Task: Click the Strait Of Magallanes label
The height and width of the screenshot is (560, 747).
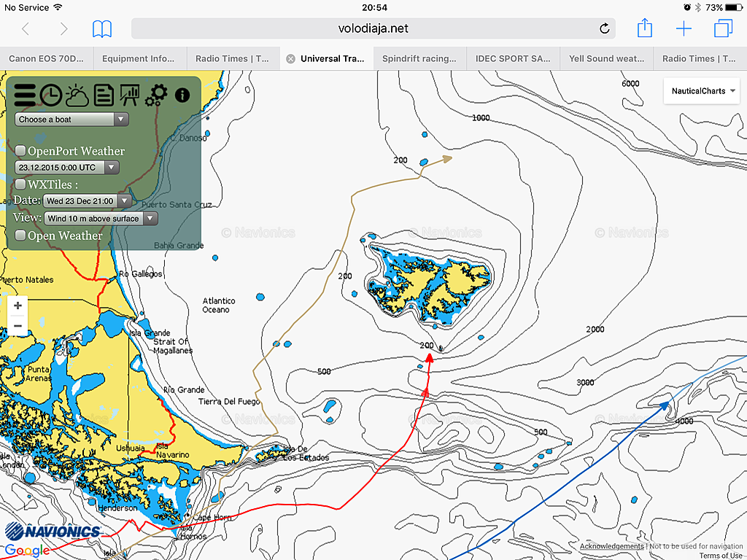Action: [172, 346]
